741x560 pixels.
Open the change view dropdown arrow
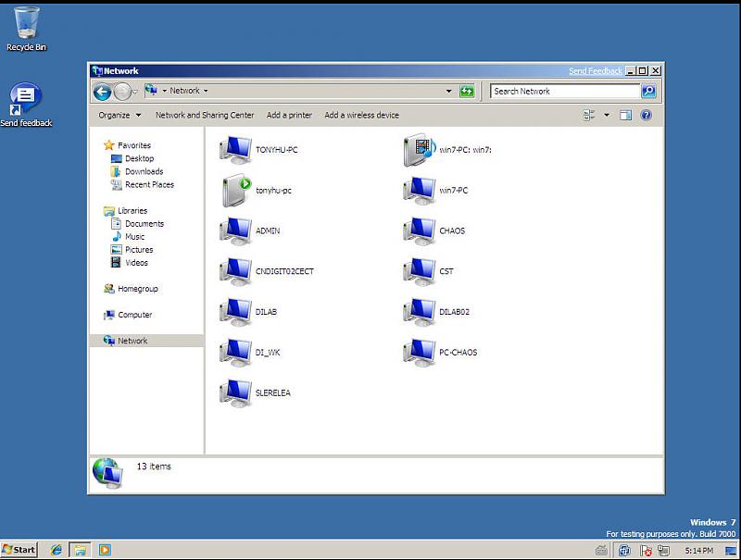(x=607, y=116)
